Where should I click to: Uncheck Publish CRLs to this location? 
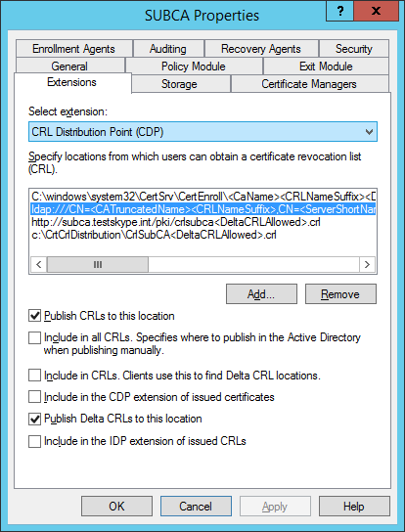34,316
